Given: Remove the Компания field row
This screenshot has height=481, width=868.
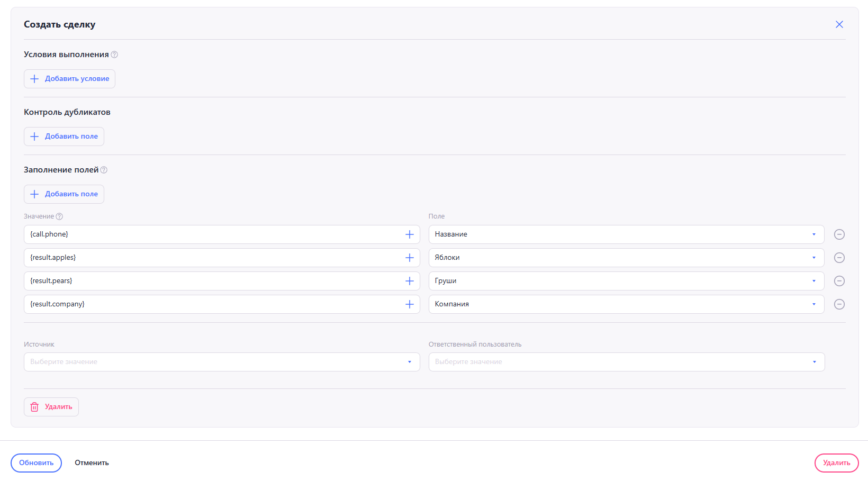Looking at the screenshot, I should [x=839, y=304].
